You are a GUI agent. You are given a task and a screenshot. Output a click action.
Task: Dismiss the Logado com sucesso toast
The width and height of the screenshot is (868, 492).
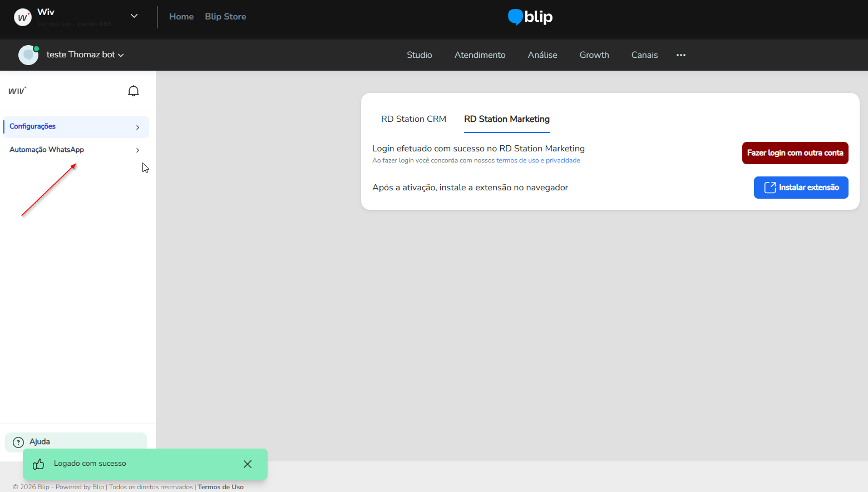pyautogui.click(x=248, y=464)
